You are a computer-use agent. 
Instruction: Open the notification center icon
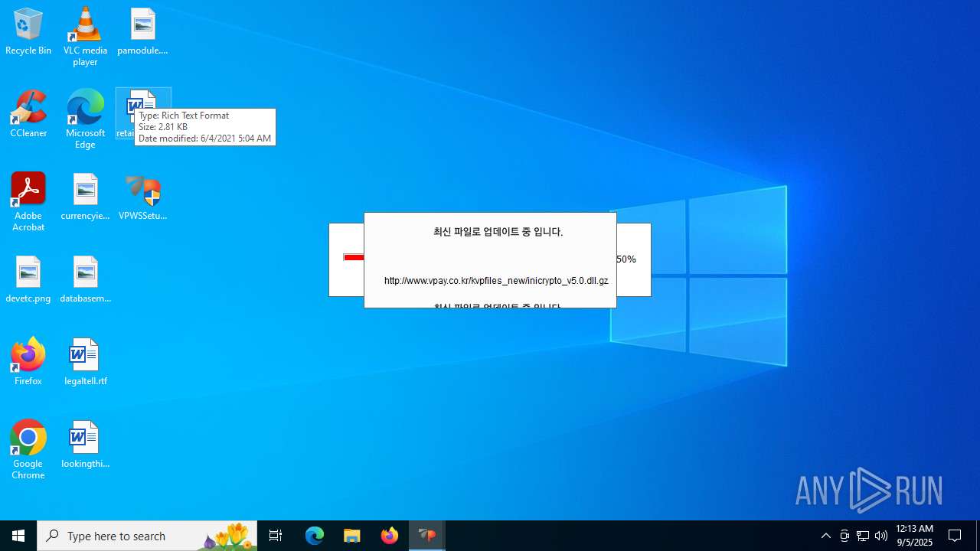(955, 536)
